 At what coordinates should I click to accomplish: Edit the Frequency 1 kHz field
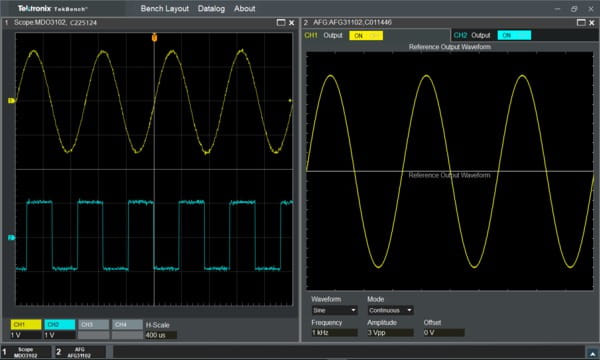tap(334, 332)
